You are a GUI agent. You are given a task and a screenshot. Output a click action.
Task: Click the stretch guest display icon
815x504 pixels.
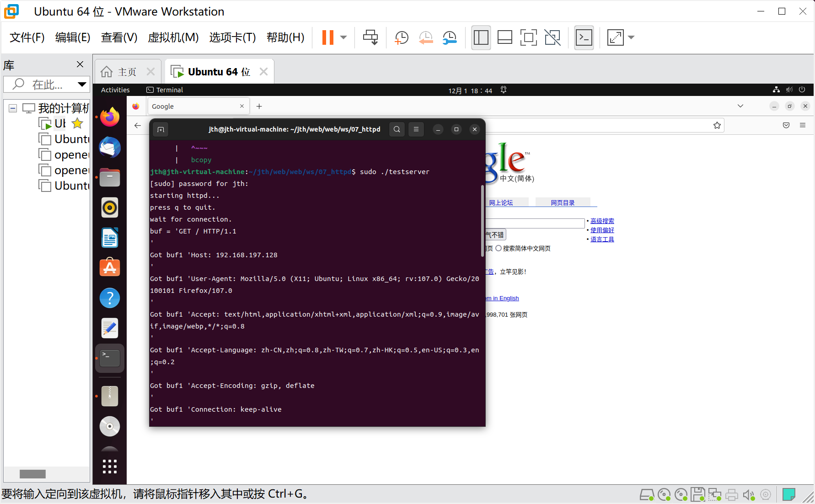615,37
